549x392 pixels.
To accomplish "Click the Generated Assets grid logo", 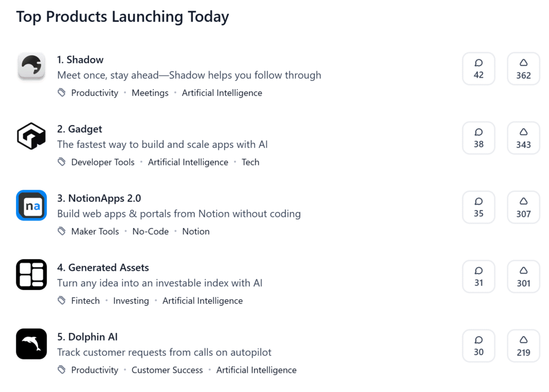I will 32,275.
